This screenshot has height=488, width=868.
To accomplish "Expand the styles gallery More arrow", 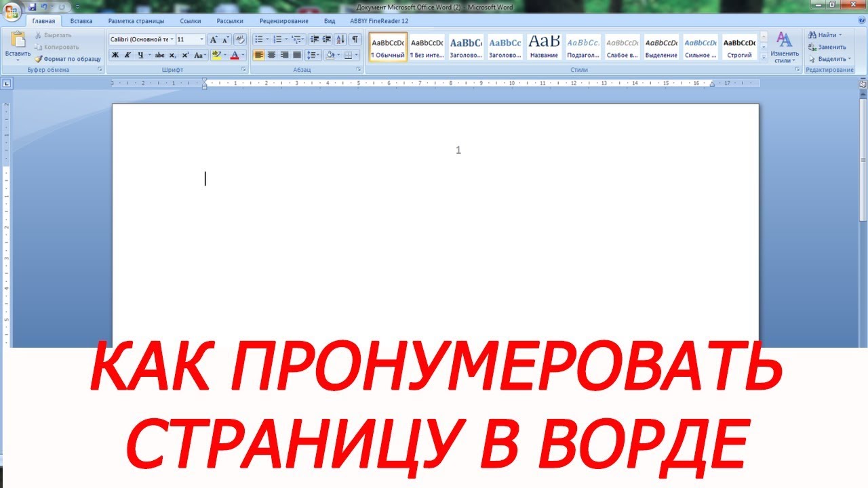I will coord(764,58).
